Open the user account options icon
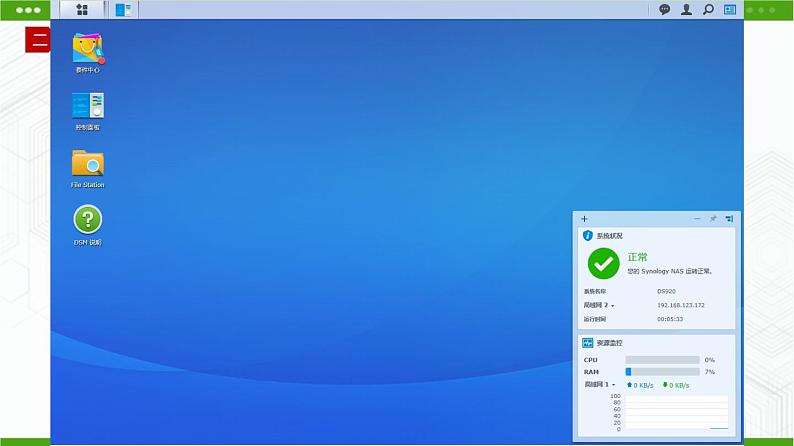 click(686, 10)
